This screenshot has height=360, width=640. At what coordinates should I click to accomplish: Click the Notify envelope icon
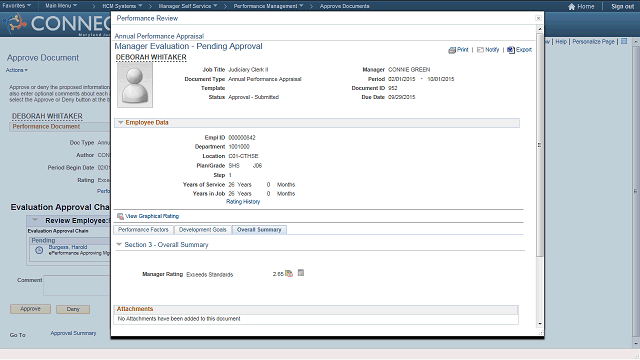480,50
